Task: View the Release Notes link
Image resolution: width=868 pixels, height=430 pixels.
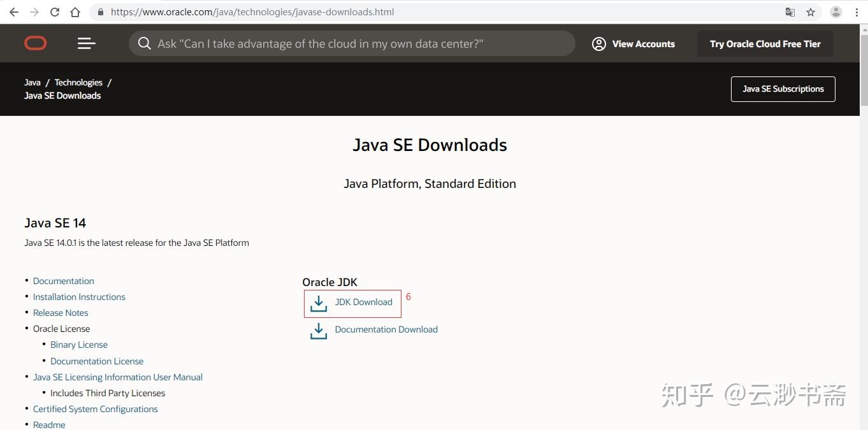Action: (61, 313)
